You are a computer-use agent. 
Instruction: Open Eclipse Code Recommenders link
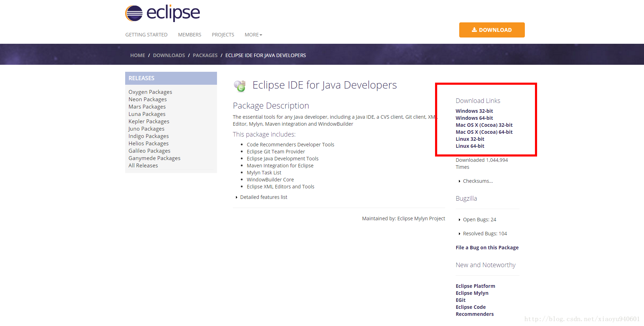475,311
